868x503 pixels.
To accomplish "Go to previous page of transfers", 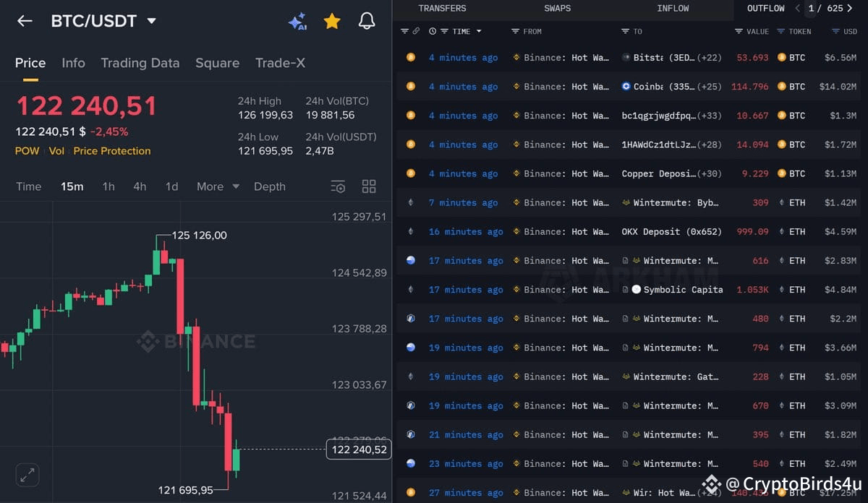I will (x=797, y=9).
